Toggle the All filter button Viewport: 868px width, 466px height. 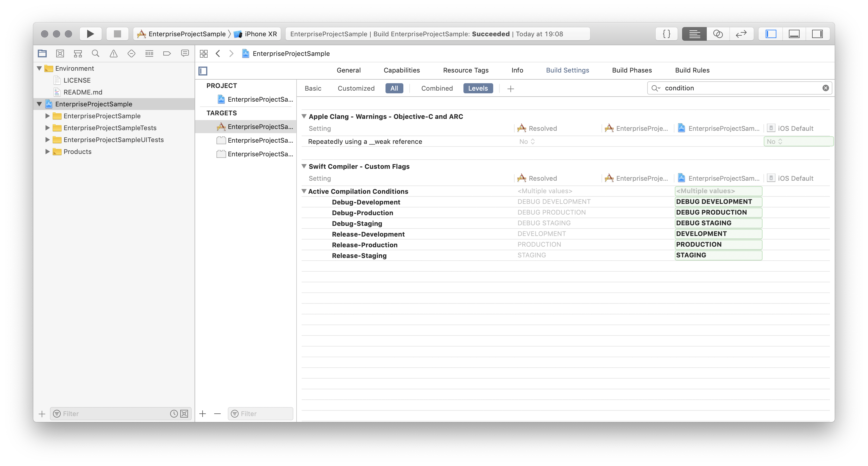coord(394,88)
